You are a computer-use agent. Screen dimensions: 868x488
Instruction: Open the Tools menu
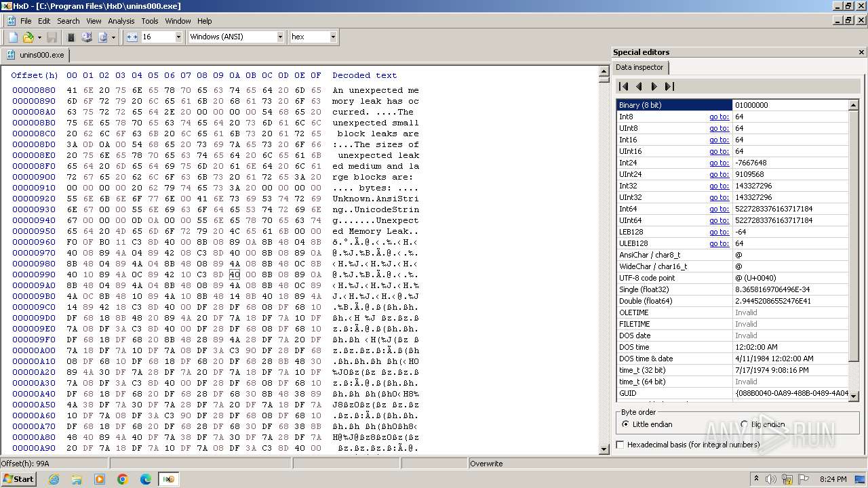[150, 21]
